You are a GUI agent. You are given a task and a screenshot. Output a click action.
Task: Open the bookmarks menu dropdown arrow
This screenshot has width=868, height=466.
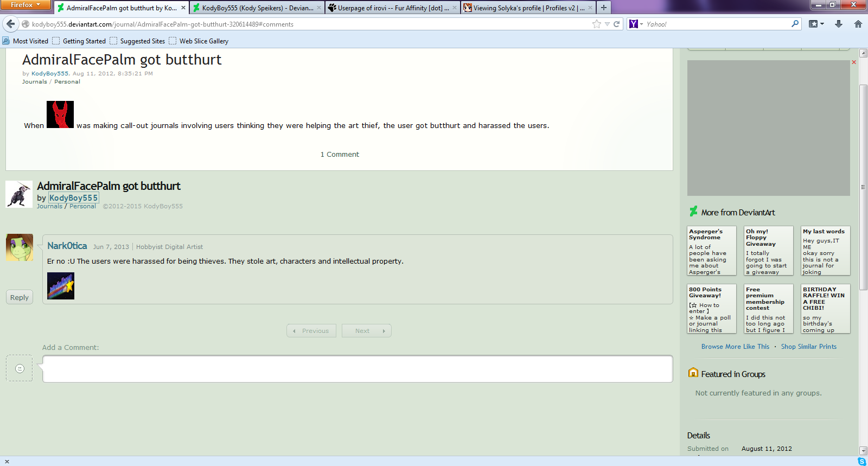(822, 24)
